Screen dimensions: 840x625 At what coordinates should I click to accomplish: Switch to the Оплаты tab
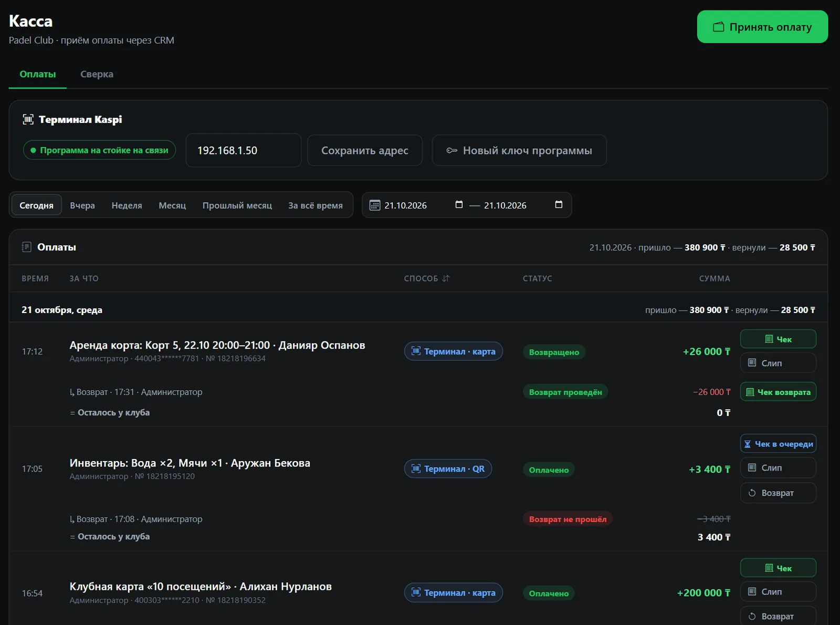pyautogui.click(x=38, y=74)
